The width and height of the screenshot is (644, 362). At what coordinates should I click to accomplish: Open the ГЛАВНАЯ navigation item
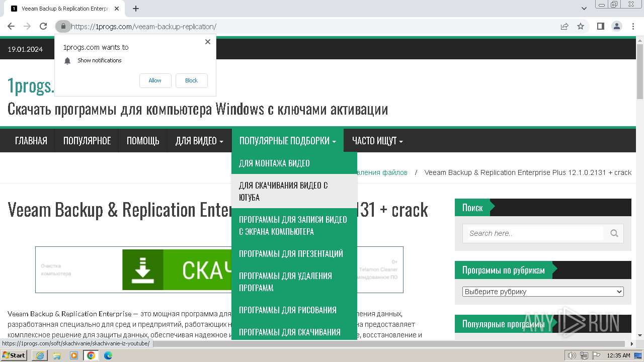[31, 141]
